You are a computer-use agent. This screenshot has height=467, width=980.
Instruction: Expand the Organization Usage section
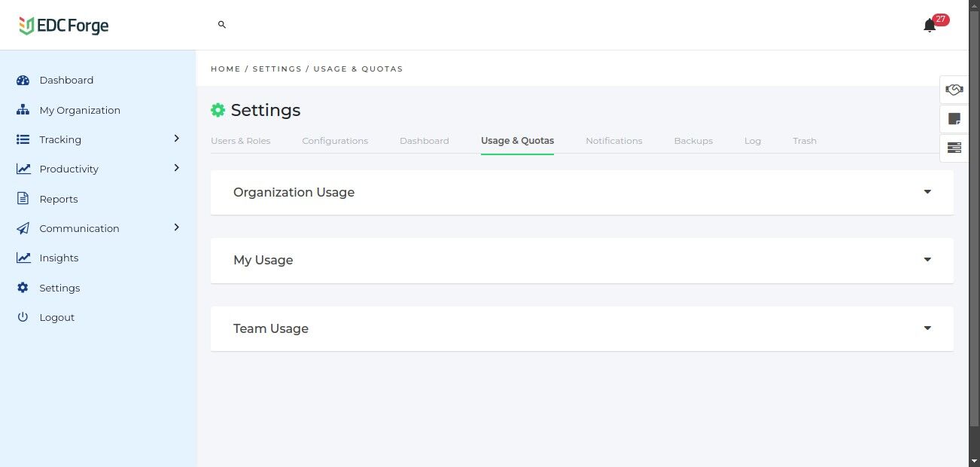tap(927, 192)
